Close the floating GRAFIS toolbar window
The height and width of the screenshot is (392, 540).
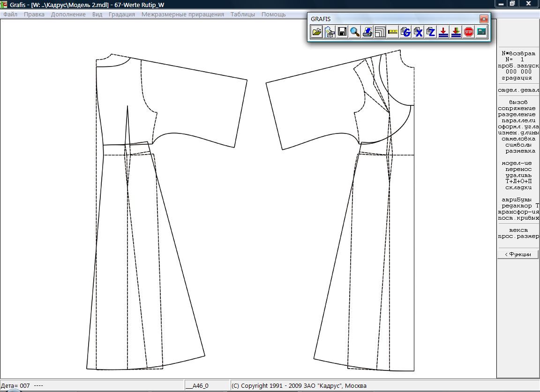[484, 19]
